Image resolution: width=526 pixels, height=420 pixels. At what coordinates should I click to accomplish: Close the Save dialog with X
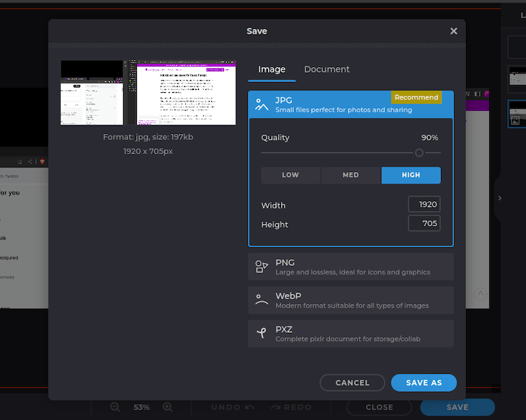point(453,31)
